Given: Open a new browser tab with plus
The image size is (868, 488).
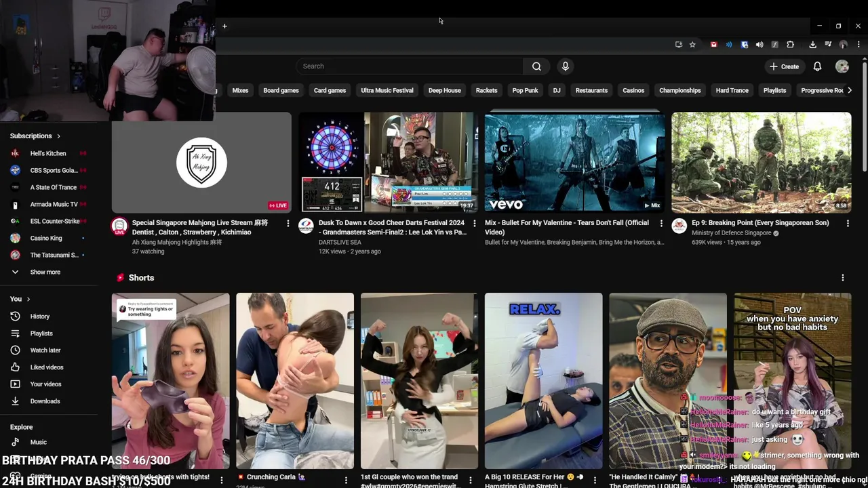Looking at the screenshot, I should 224,26.
